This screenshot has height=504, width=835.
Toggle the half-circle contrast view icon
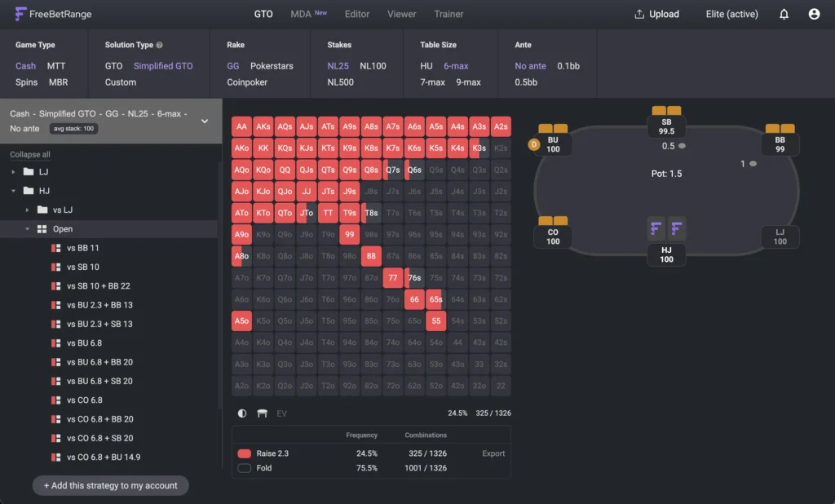pos(242,413)
